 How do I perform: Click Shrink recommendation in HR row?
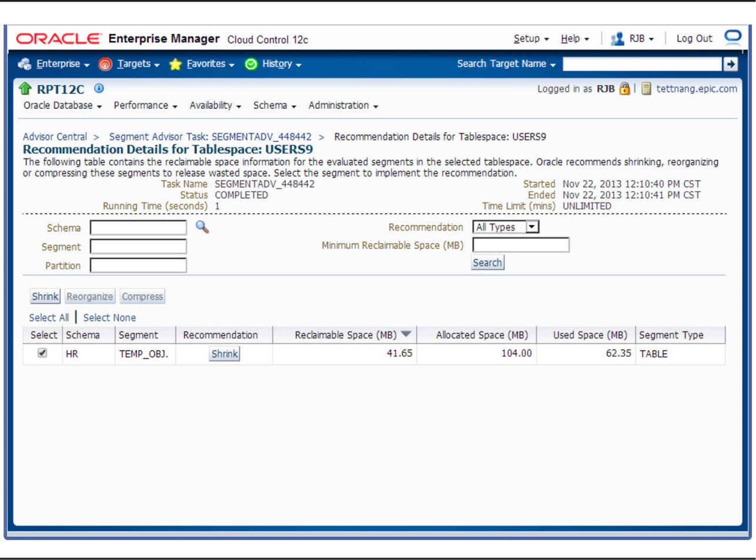(x=225, y=354)
